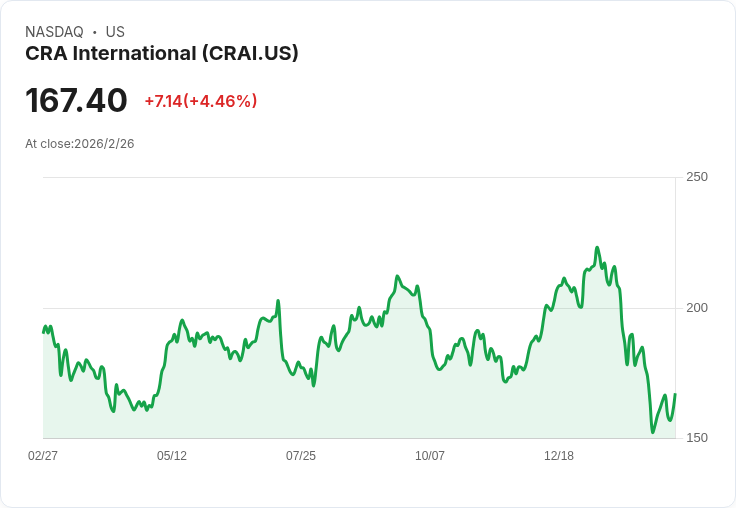The image size is (736, 508).
Task: Click the NASDAQ exchange label
Action: click(x=54, y=32)
